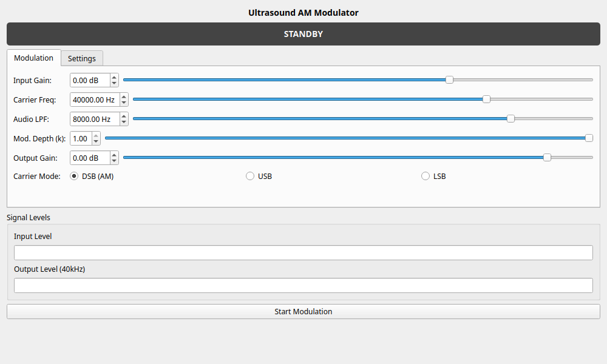
Task: Increment Carrier Freq with its up arrow
Action: [124, 96]
